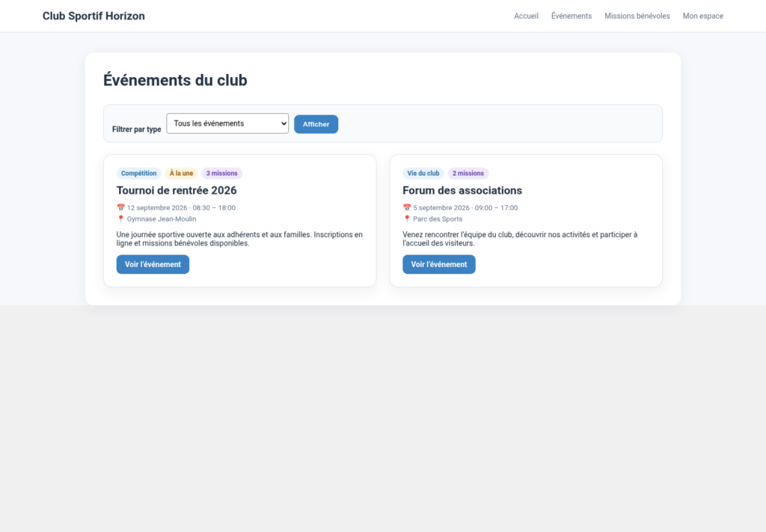Click the Tournoi de rentrée 2026 title
Image resolution: width=766 pixels, height=532 pixels.
pos(177,191)
